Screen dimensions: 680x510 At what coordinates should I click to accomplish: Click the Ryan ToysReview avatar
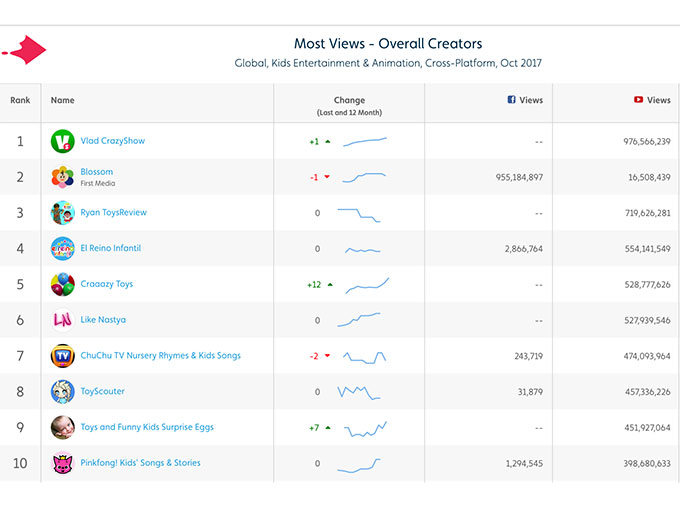(x=62, y=212)
